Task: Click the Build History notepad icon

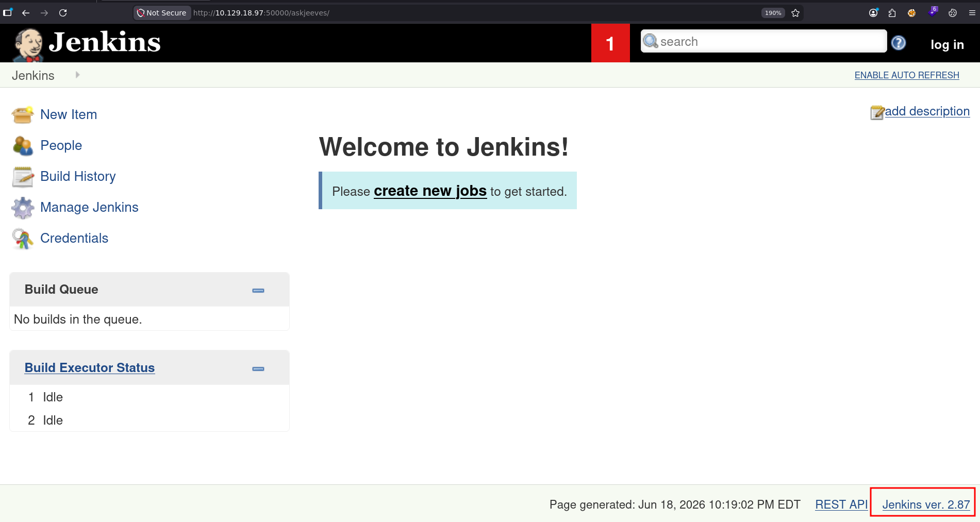Action: (x=23, y=177)
